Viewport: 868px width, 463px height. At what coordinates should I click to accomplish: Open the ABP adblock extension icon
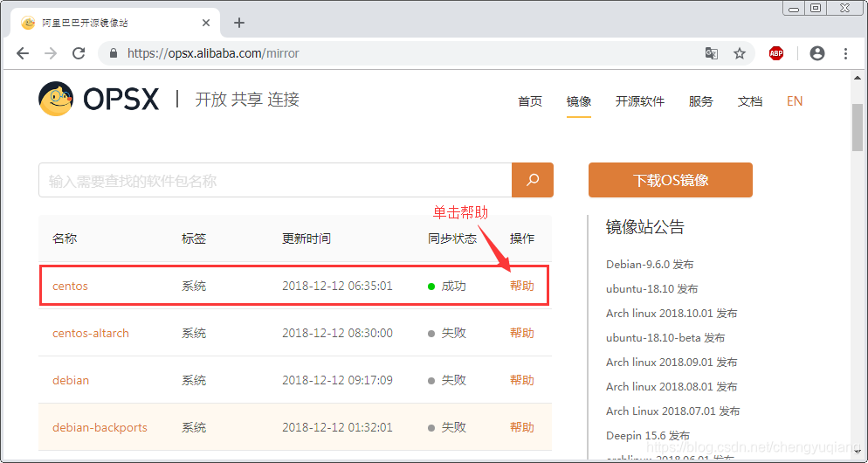coord(776,53)
